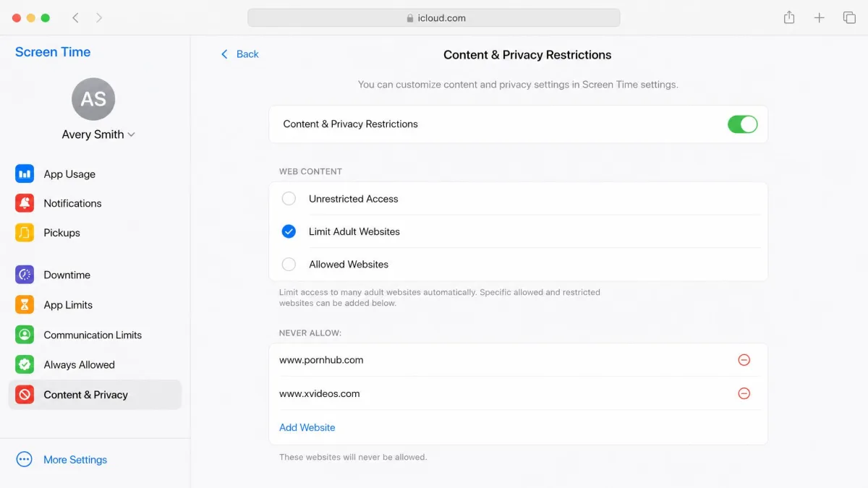Choose the Allowed Websites radio option
The image size is (868, 488).
[289, 265]
